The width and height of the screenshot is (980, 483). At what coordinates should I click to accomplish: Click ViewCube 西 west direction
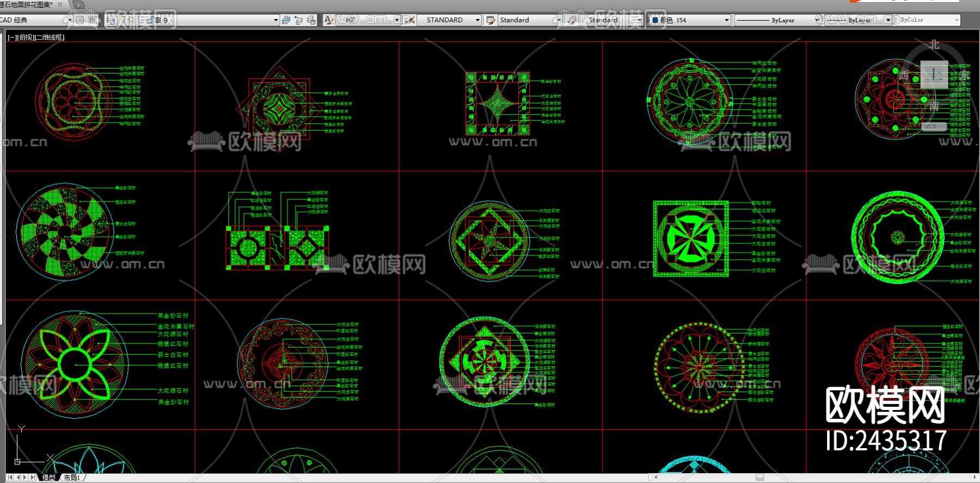pos(903,75)
